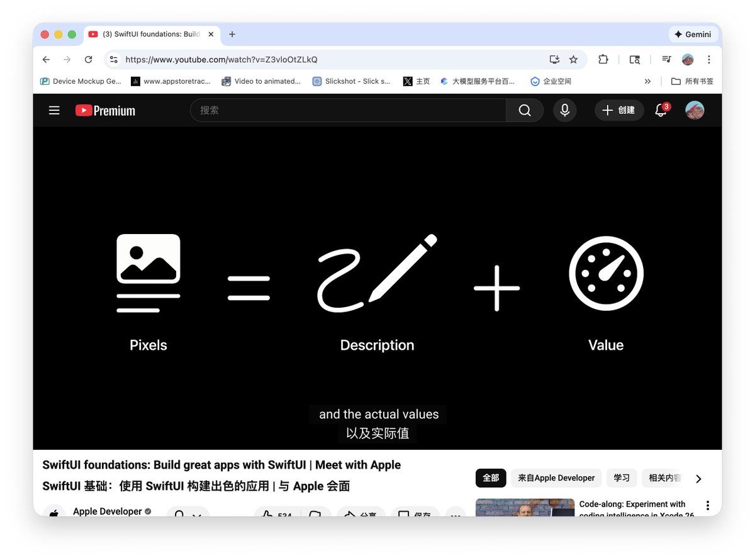Image resolution: width=755 pixels, height=560 pixels.
Task: Open the notifications bell
Action: [661, 111]
